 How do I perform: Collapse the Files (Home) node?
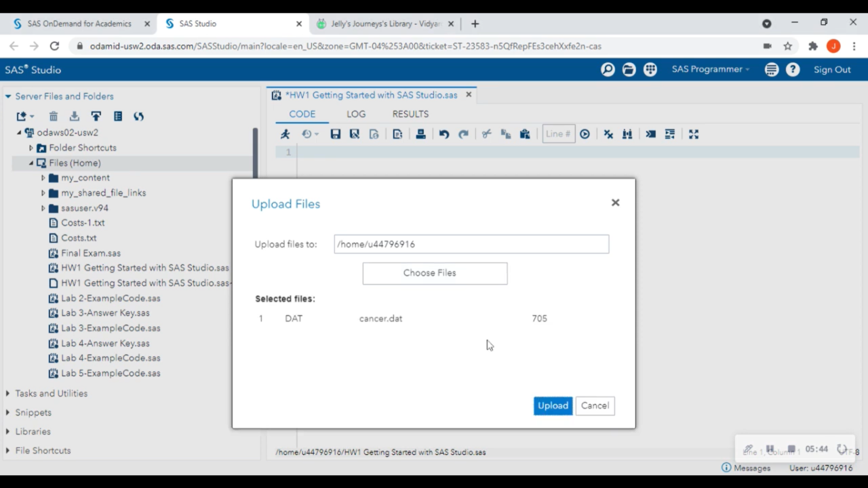pos(31,163)
